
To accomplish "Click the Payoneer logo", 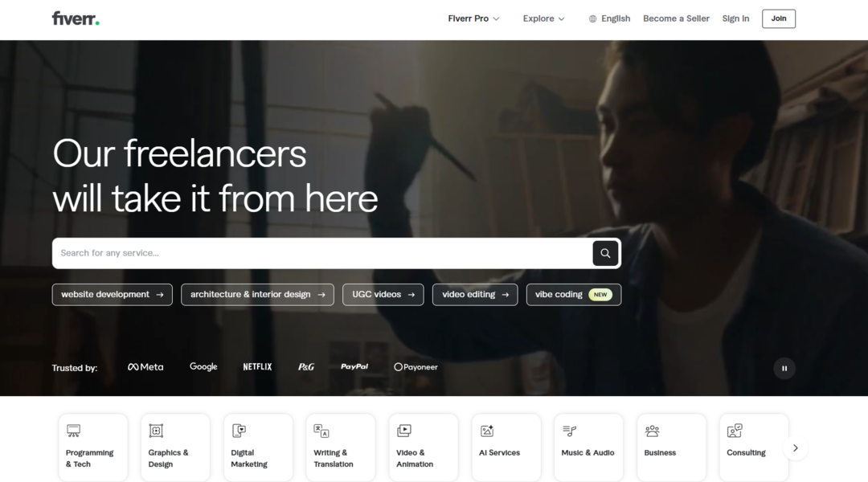I will pos(416,367).
